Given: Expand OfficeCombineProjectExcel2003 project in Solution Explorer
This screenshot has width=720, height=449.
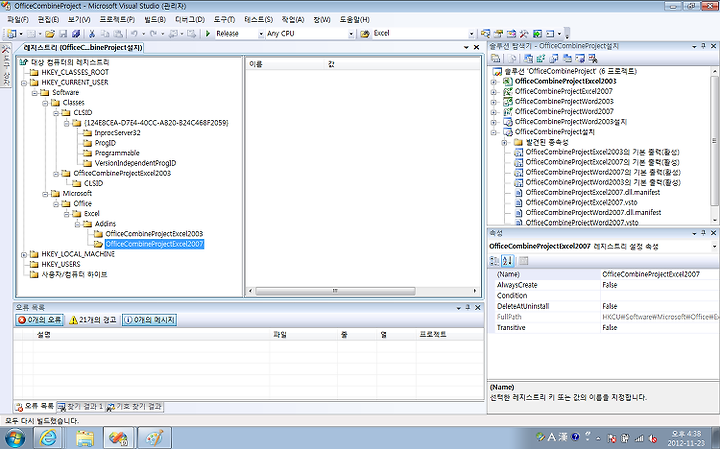Looking at the screenshot, I should point(494,82).
